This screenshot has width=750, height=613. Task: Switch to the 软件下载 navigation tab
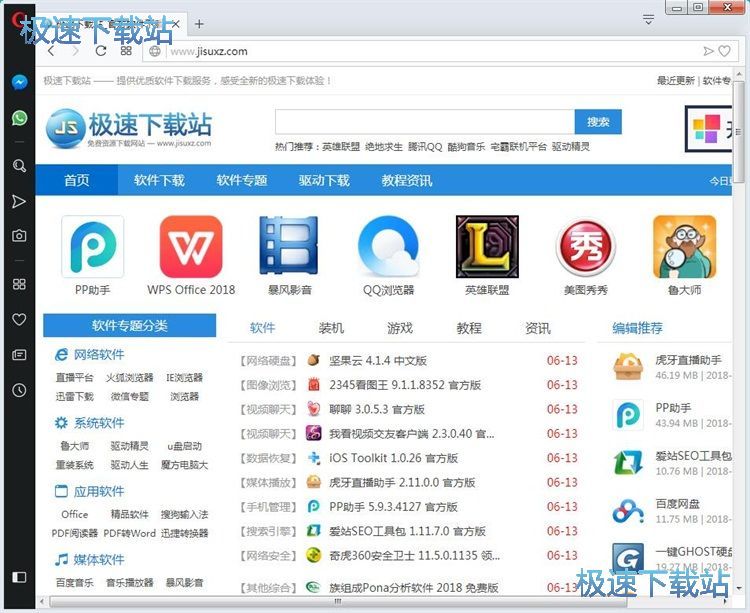click(x=159, y=181)
